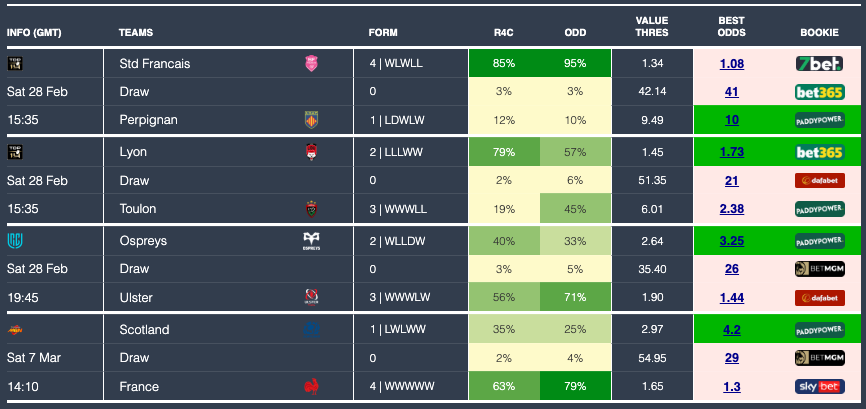
Task: Open best odds 1.73 for Lyon
Action: [731, 152]
